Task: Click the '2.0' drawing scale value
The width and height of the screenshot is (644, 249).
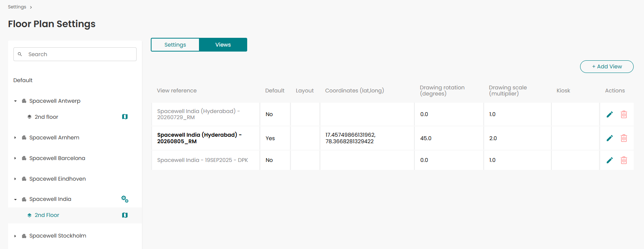Action: (493, 138)
